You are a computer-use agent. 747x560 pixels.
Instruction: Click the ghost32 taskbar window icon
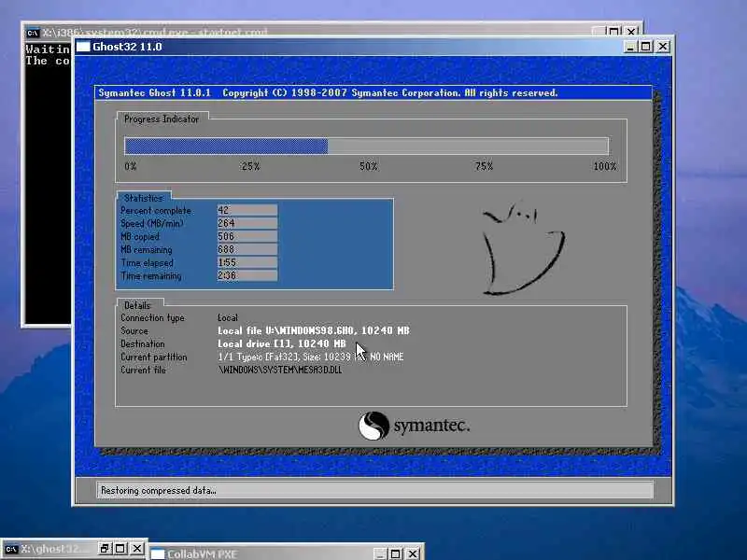click(11, 549)
